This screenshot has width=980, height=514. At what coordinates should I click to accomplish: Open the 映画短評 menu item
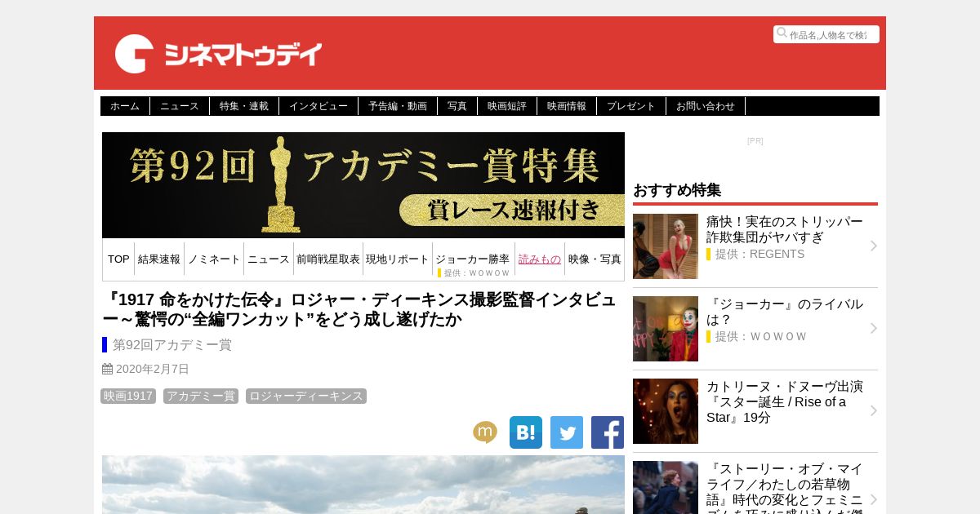pos(507,106)
